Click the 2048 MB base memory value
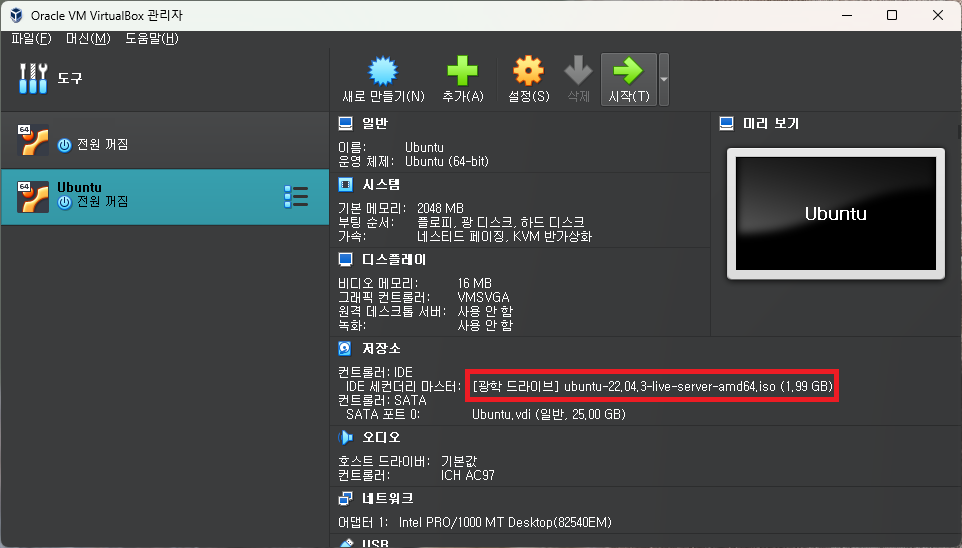The image size is (962, 548). 441,208
